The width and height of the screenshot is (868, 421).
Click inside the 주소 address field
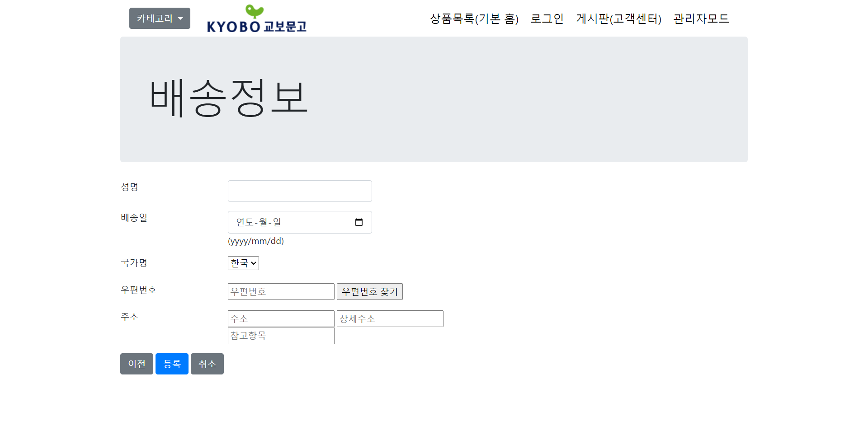[281, 318]
